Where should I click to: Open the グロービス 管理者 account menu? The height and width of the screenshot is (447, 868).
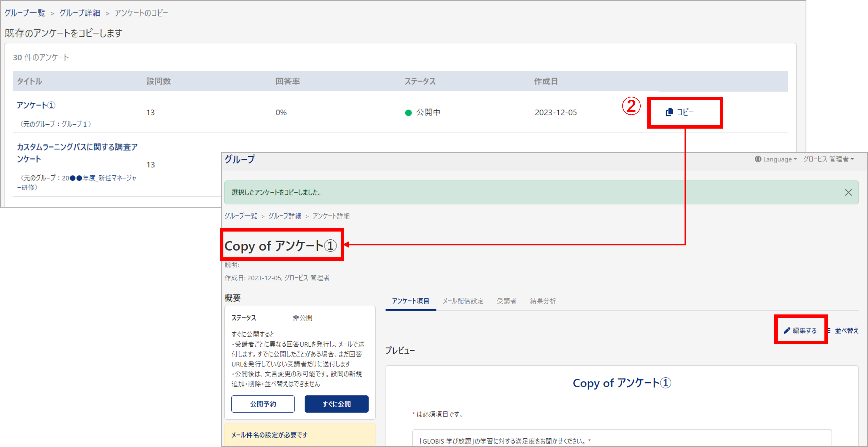[x=828, y=159]
